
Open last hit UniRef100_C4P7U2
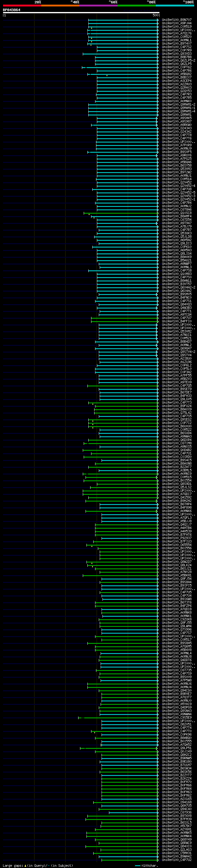(176, 860)
